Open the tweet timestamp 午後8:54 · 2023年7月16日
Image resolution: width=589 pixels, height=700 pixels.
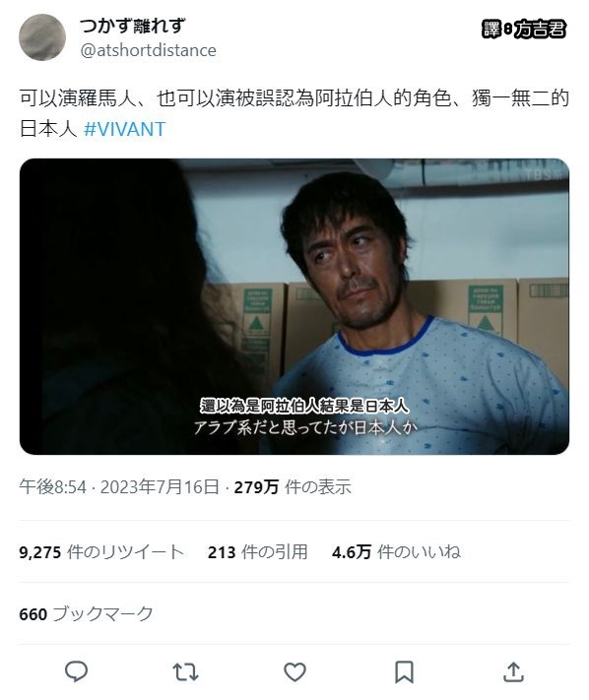[x=119, y=487]
